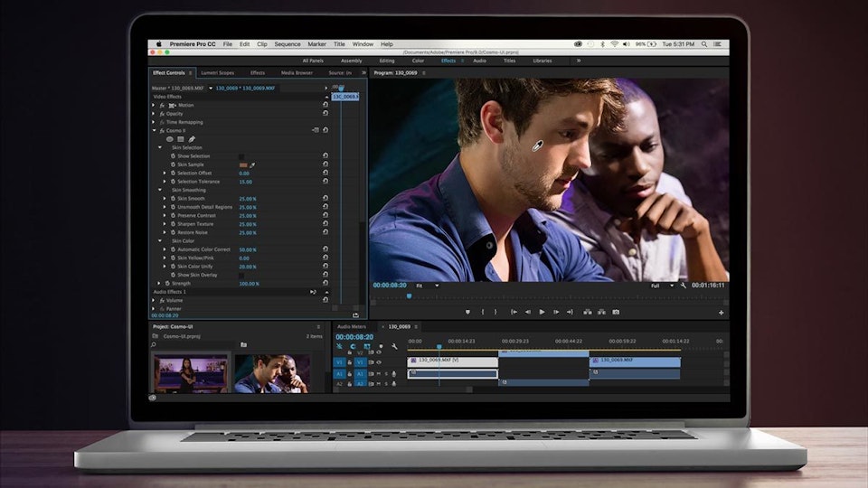Image resolution: width=868 pixels, height=488 pixels.
Task: Switch to the Color workspace
Action: tap(418, 61)
